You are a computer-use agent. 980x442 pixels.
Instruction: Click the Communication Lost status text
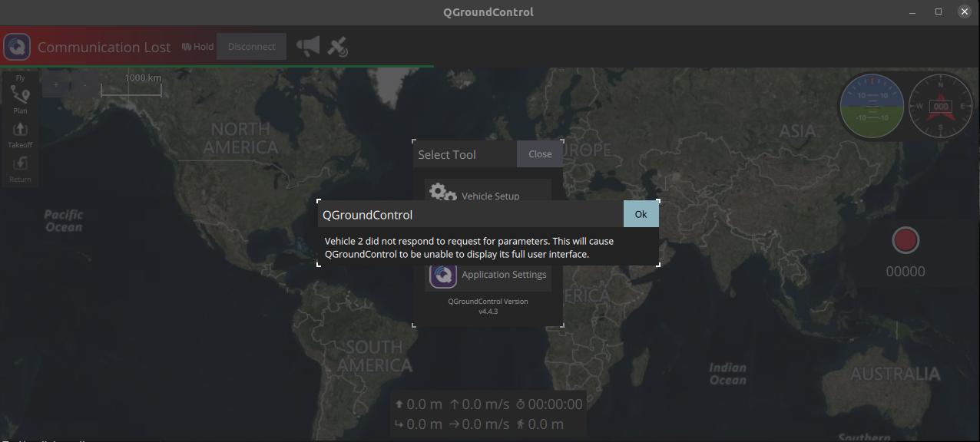point(104,48)
